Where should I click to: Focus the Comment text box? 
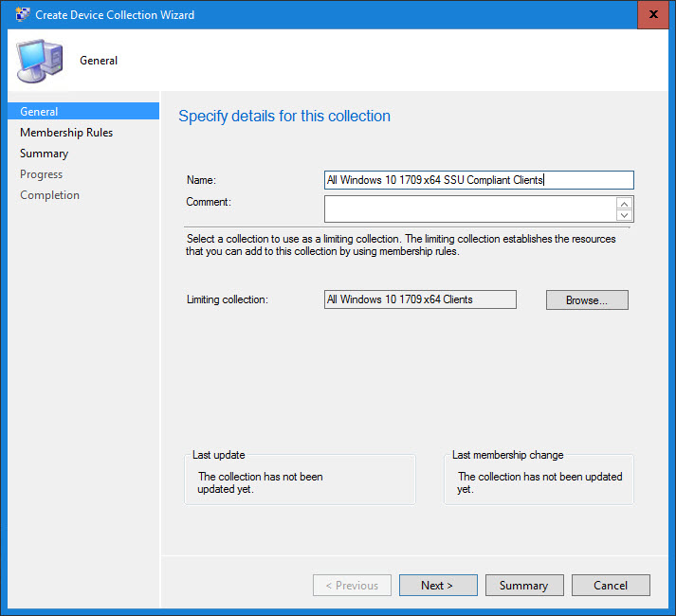(x=469, y=208)
